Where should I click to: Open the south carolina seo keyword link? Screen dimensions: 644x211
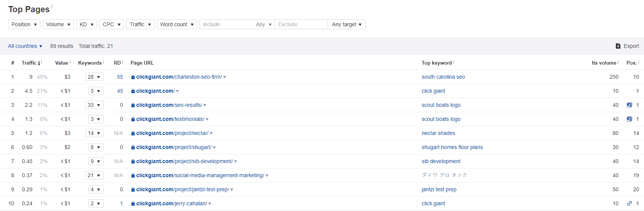(443, 77)
